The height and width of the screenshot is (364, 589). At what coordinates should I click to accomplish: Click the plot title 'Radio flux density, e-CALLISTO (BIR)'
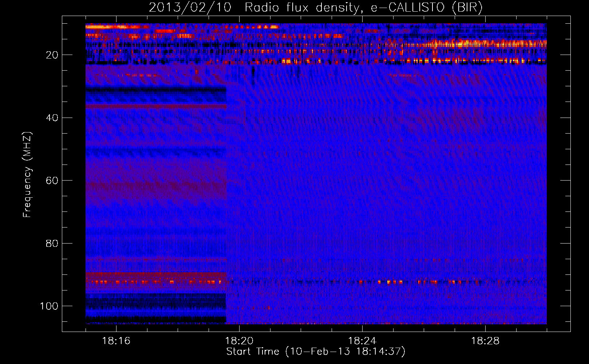[x=363, y=8]
